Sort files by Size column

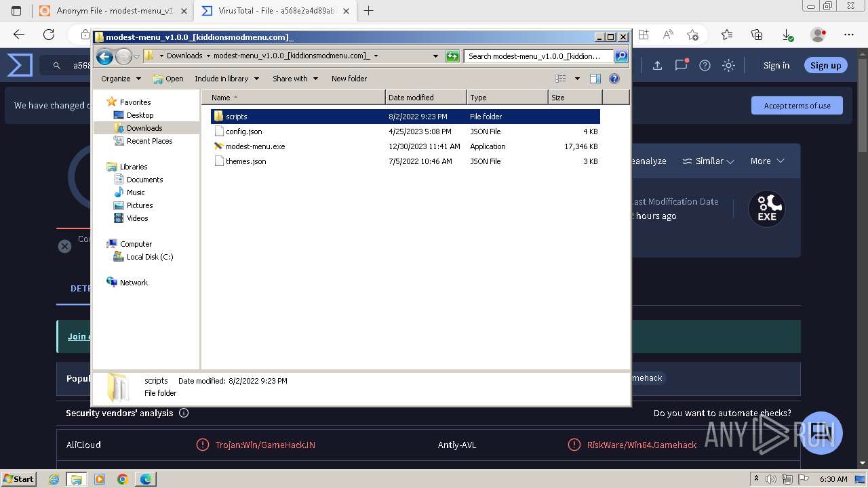575,98
